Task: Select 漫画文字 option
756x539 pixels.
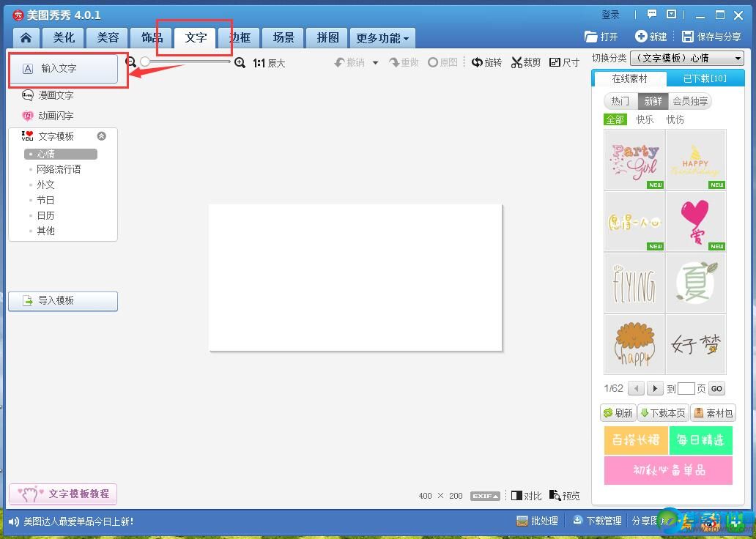Action: click(x=48, y=95)
